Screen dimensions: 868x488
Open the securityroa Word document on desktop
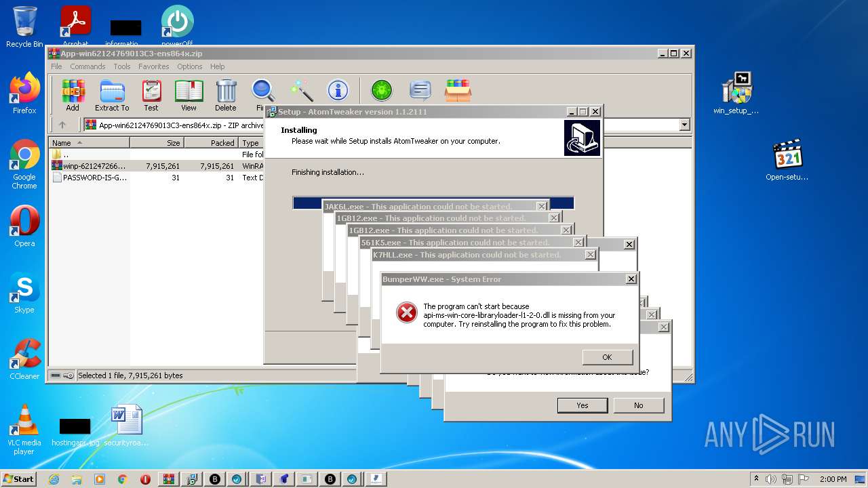tap(126, 426)
